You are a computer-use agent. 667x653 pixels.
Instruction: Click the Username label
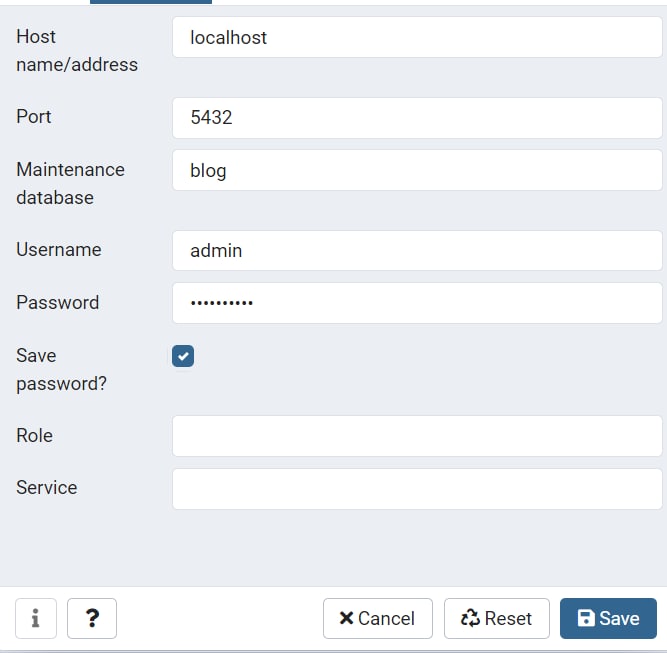click(59, 249)
